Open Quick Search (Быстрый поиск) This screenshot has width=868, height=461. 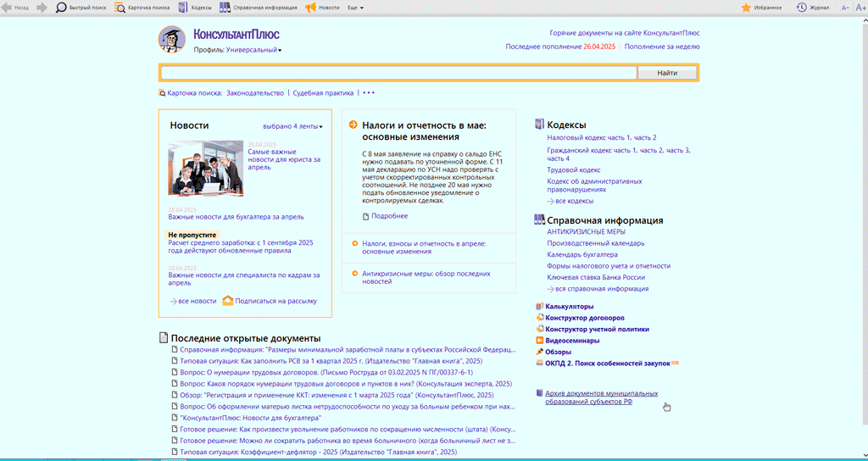(81, 8)
